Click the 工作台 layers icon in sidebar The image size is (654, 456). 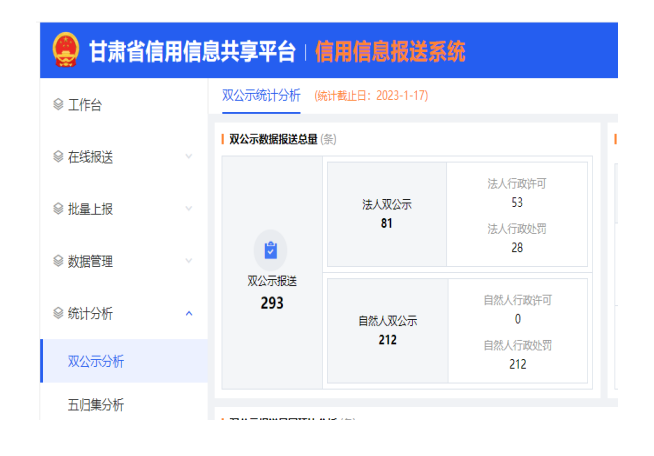(x=57, y=105)
